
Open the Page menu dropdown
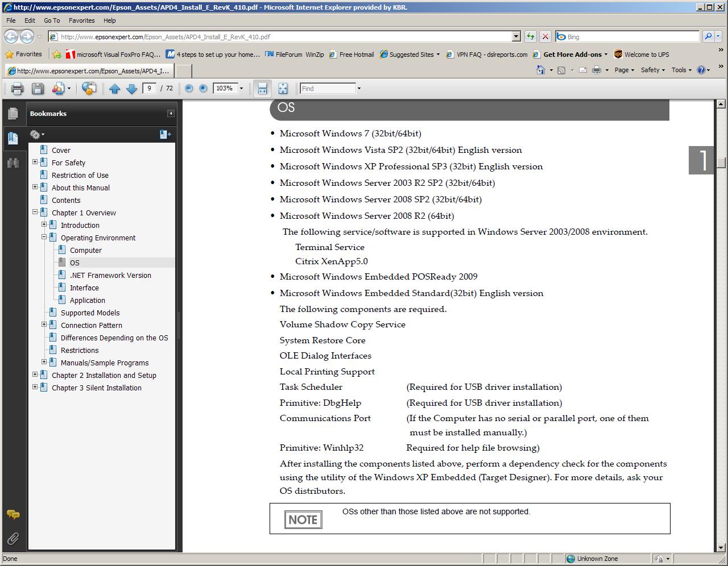[624, 70]
